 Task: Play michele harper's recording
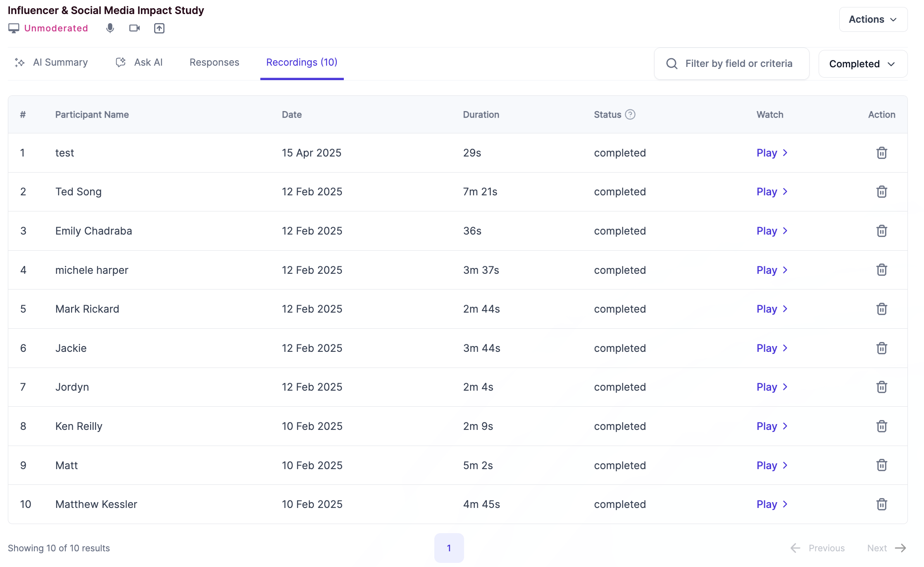[x=772, y=270]
